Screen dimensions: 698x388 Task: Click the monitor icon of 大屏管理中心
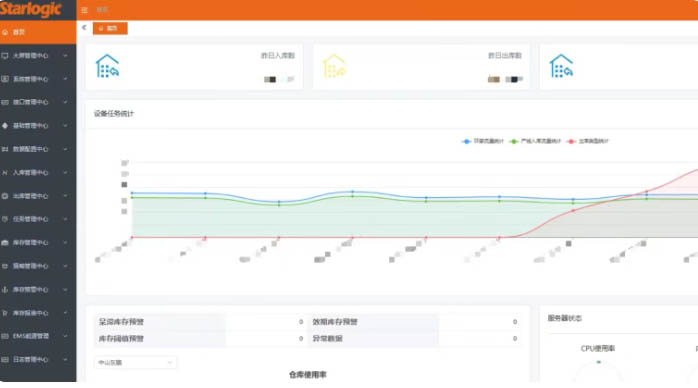(x=5, y=56)
